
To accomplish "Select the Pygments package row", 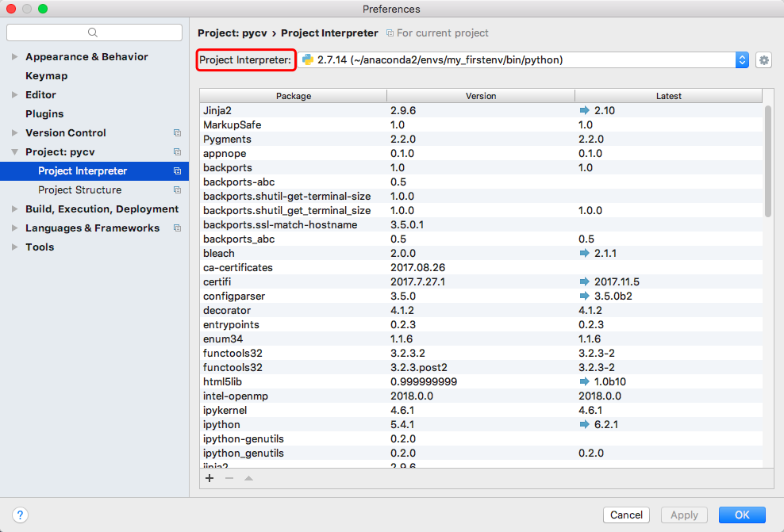I will 481,139.
